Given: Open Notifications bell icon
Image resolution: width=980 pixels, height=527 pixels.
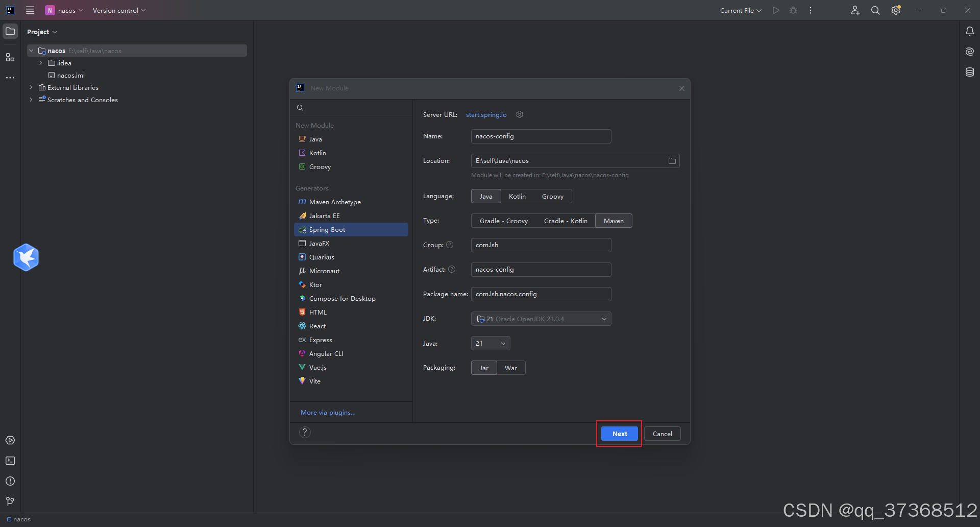Looking at the screenshot, I should 970,31.
